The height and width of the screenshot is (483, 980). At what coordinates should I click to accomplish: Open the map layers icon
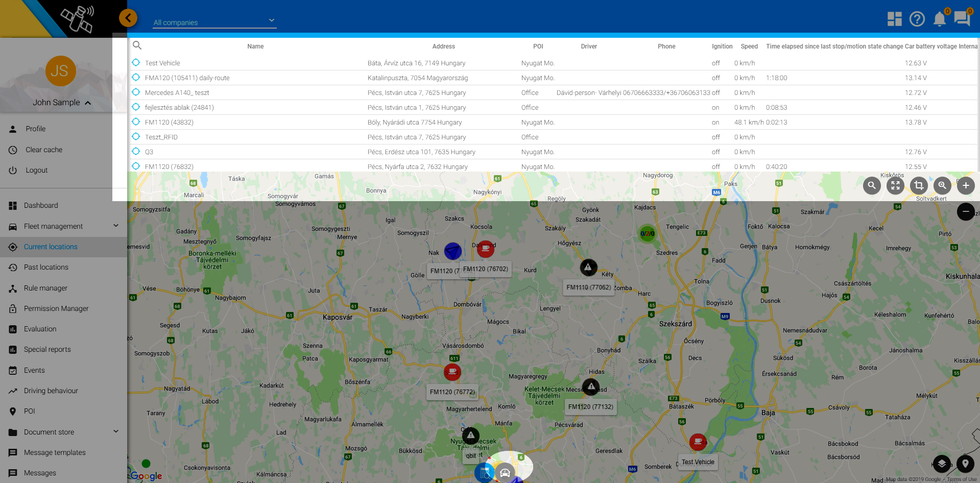[942, 464]
